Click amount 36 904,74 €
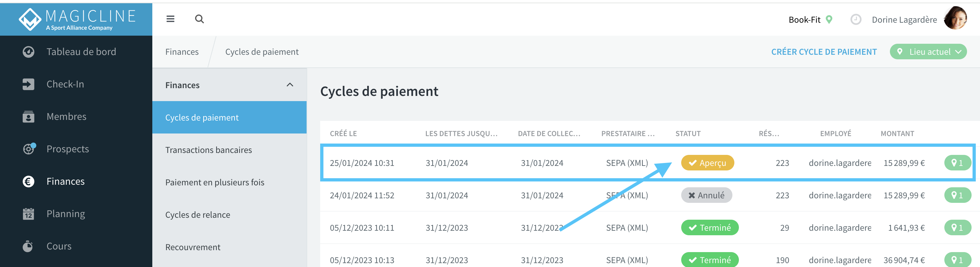 click(x=904, y=260)
